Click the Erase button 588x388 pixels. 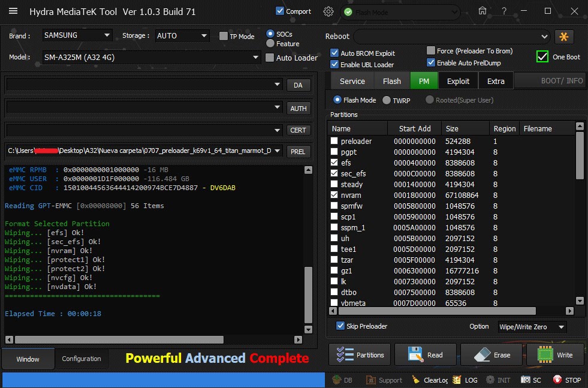pos(490,354)
